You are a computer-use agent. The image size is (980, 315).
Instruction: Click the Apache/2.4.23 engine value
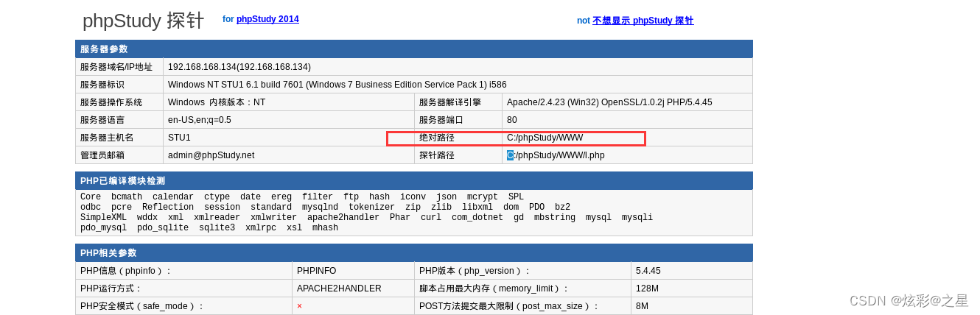[609, 102]
